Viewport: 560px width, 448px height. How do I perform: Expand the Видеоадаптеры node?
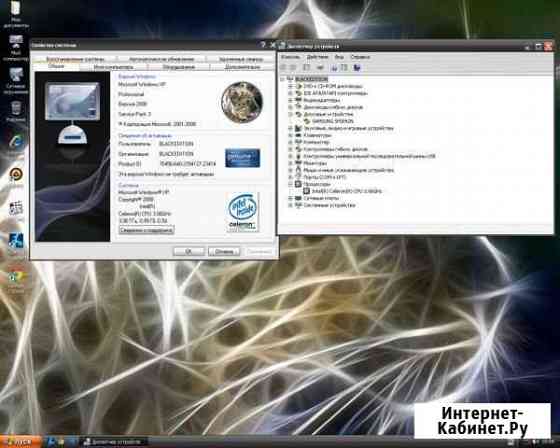(290, 100)
